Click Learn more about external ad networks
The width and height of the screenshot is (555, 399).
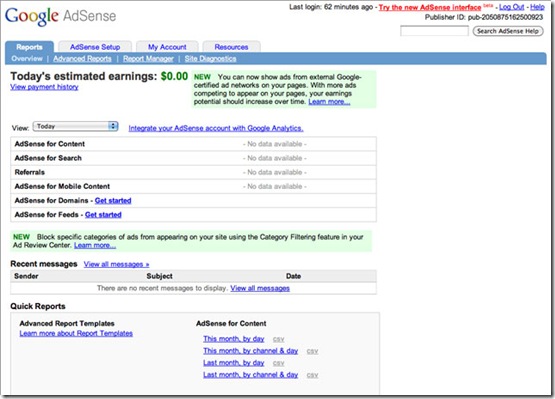click(329, 102)
